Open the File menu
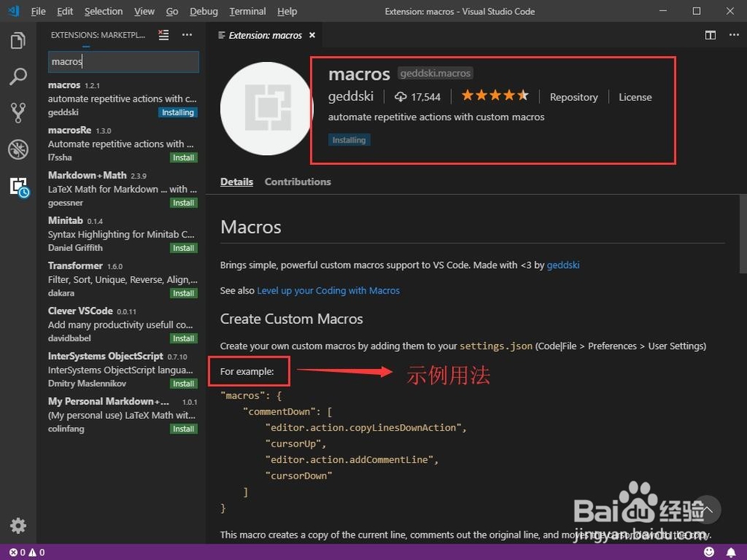Viewport: 747px width, 560px height. click(38, 11)
